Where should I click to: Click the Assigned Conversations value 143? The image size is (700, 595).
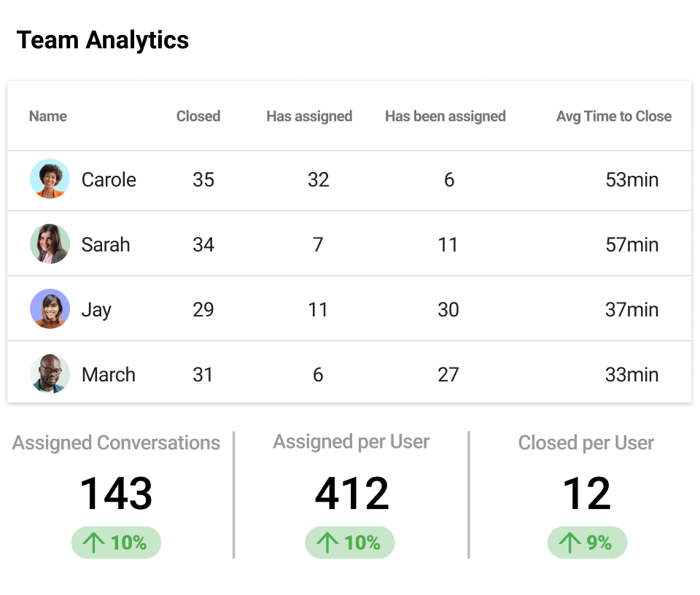coord(116,494)
